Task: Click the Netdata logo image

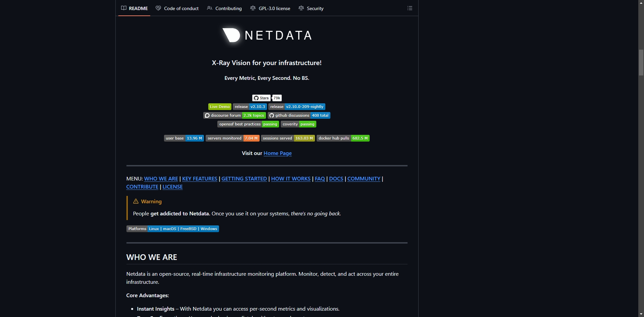Action: (267, 35)
